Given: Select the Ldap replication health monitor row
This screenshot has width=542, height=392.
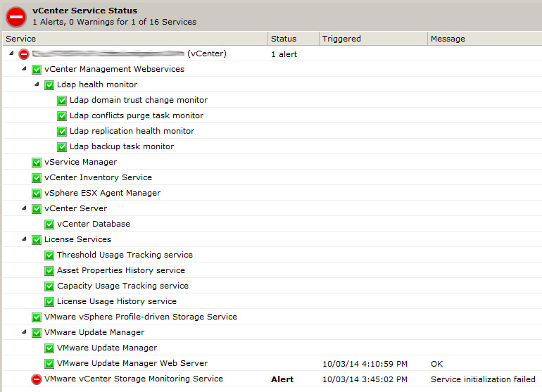Looking at the screenshot, I should coord(272,131).
